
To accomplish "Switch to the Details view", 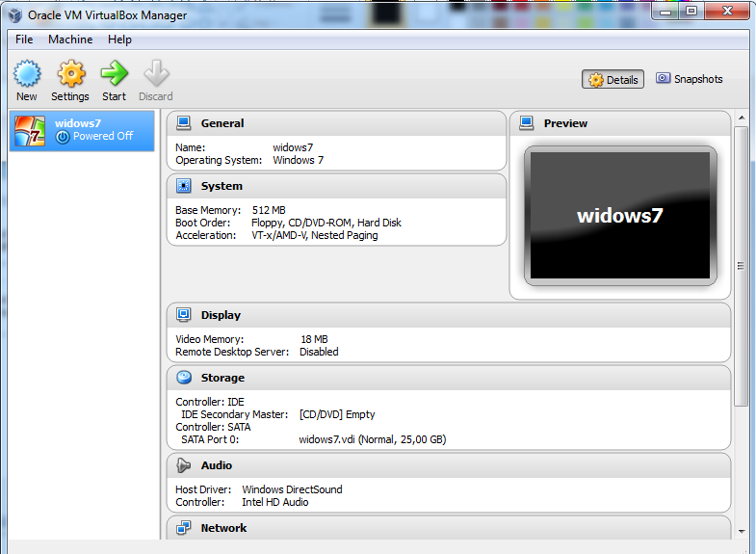I will [x=613, y=80].
